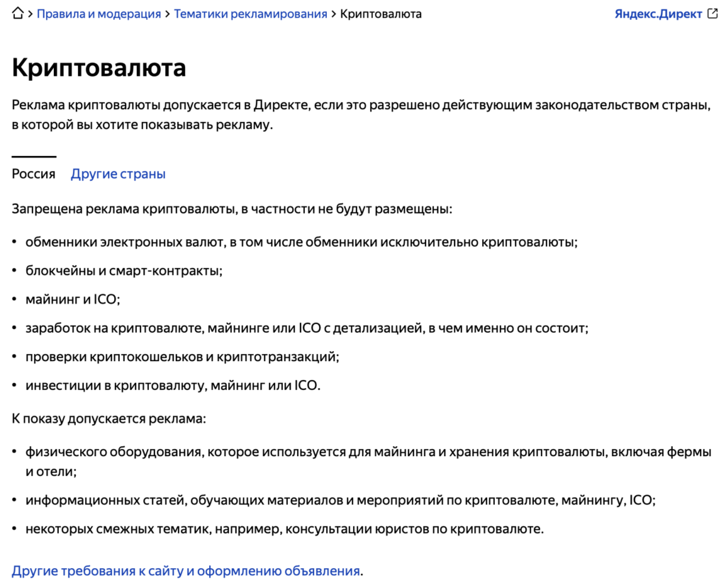The width and height of the screenshot is (726, 588).
Task: Click the Криптовалюта breadcrumb entry
Action: coord(380,13)
